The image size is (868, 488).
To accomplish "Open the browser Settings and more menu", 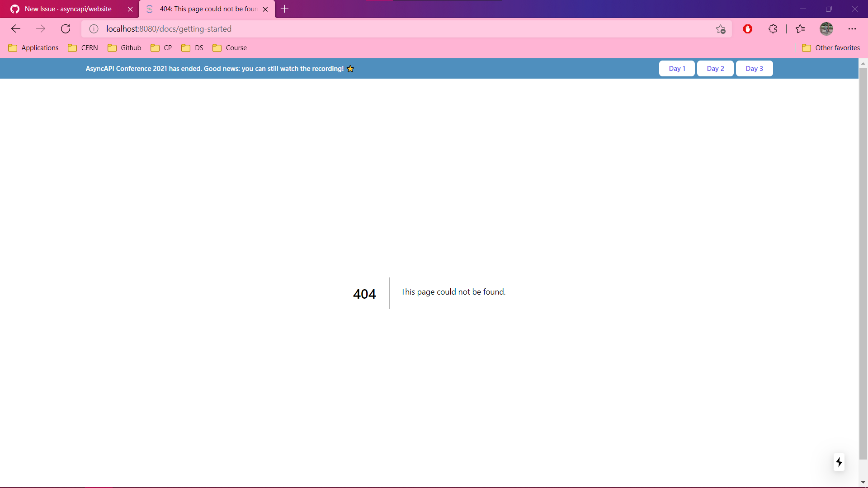I will tap(852, 29).
